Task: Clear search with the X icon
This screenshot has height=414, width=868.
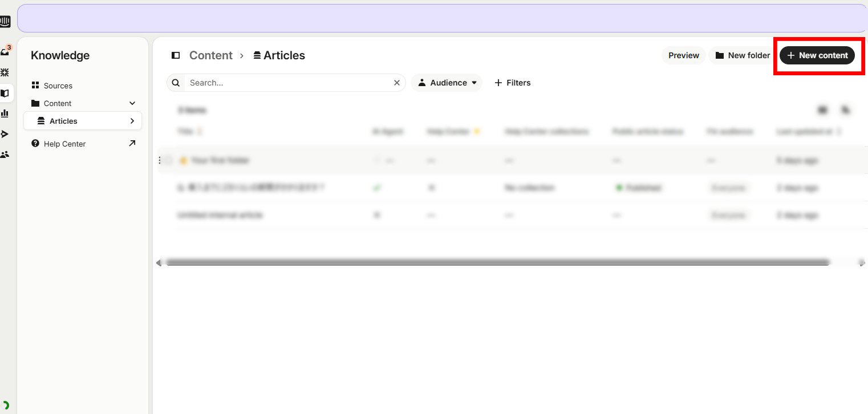Action: [397, 83]
